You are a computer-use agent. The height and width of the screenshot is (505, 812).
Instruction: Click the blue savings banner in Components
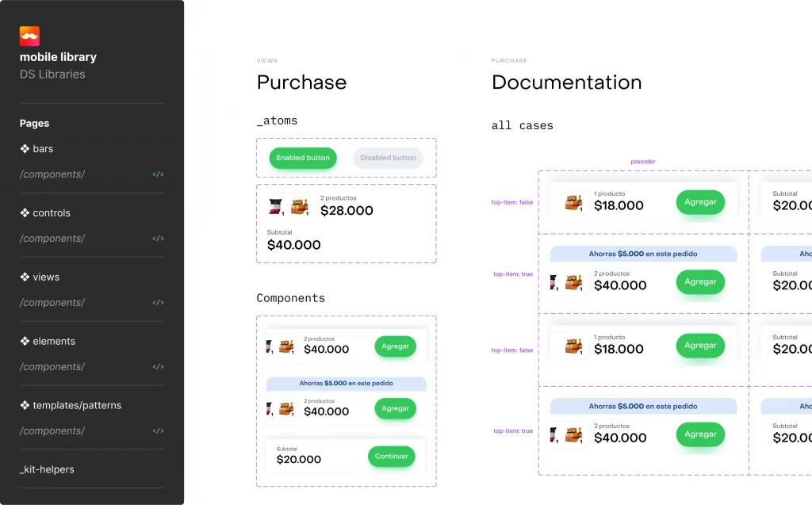point(346,383)
